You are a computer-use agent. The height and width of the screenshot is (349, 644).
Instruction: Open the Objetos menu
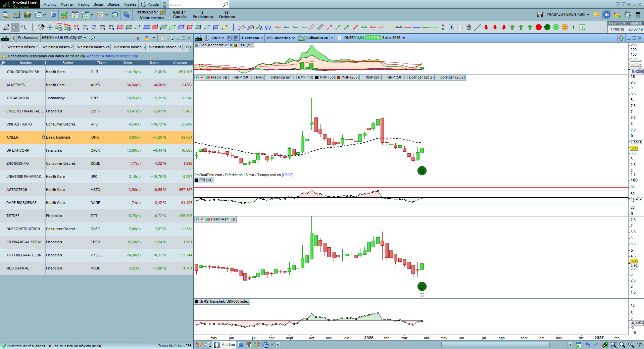point(113,4)
